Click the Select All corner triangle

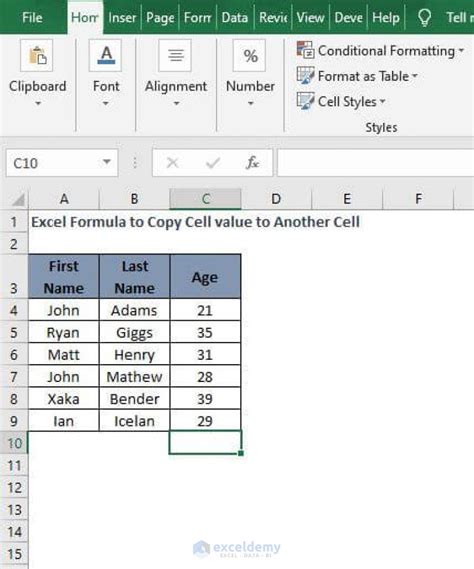pos(18,200)
